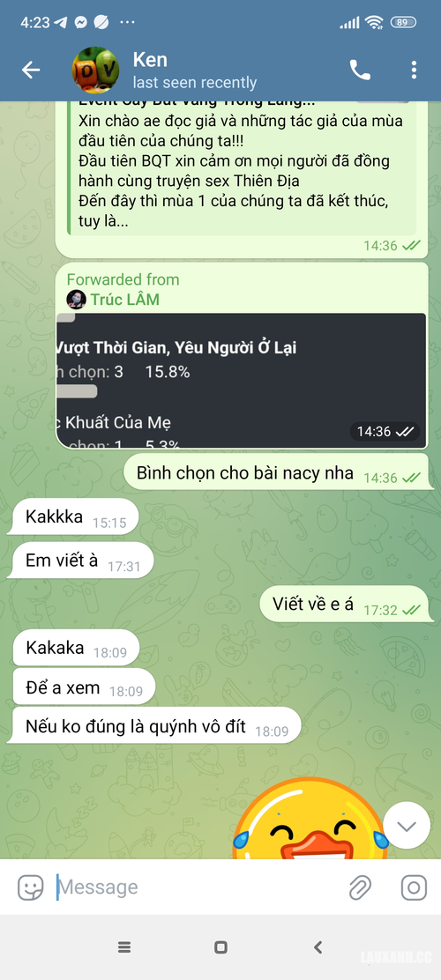This screenshot has width=441, height=980.
Task: Open Trúc LÂM forwarded sender name
Action: pyautogui.click(x=124, y=300)
